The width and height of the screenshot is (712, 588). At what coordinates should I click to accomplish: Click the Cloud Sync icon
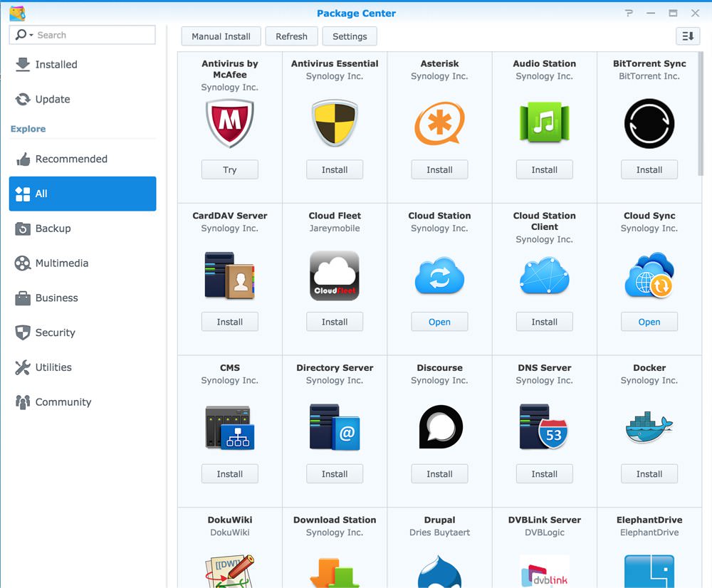tap(649, 275)
